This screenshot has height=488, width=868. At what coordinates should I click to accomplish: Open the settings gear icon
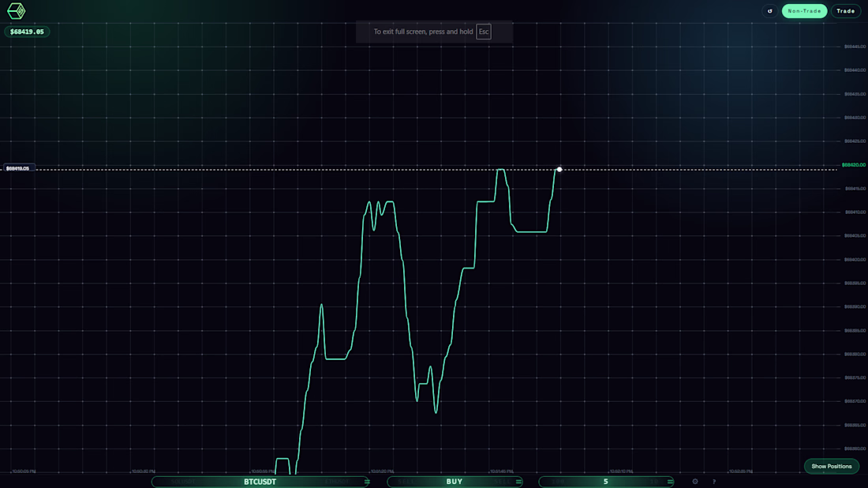(x=695, y=482)
